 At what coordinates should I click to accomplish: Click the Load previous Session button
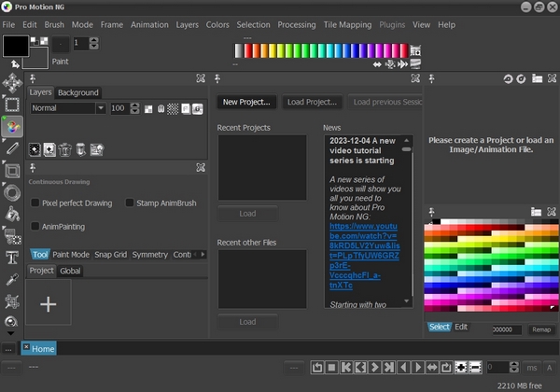(x=385, y=102)
